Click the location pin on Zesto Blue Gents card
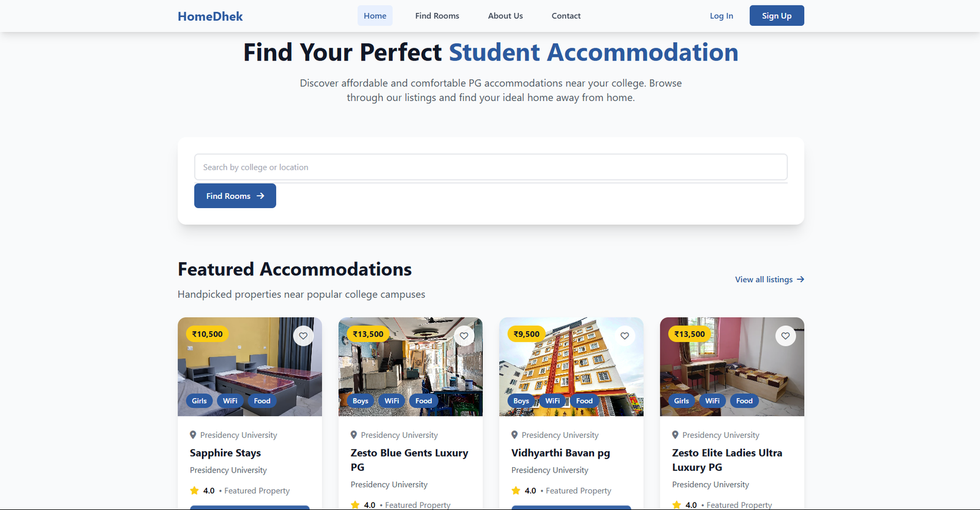This screenshot has width=980, height=510. tap(354, 435)
